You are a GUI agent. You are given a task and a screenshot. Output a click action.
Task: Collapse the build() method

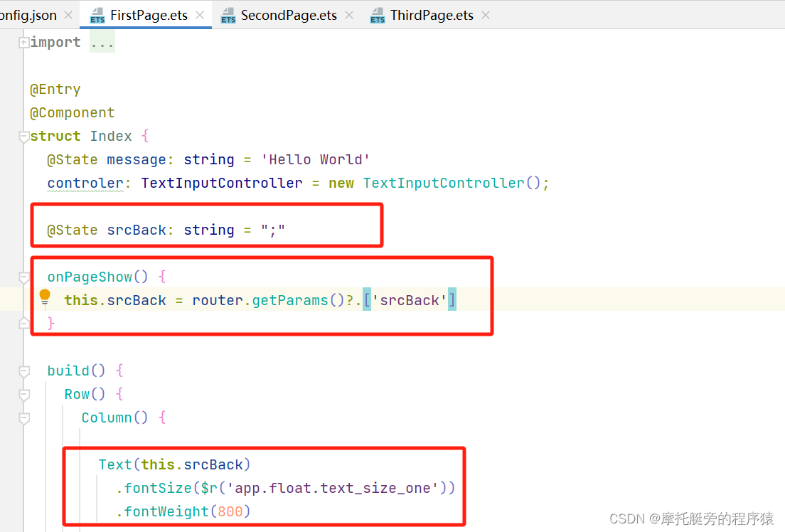23,371
